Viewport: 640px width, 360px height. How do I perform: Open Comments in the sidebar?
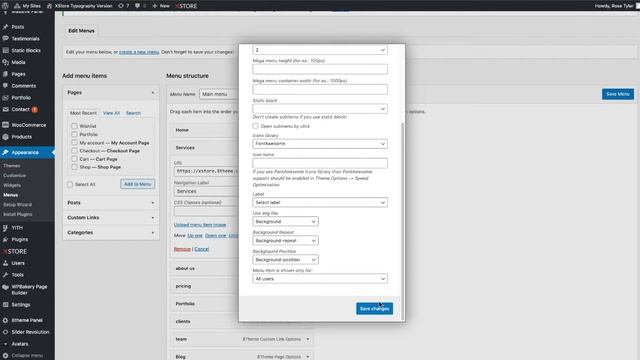[24, 86]
